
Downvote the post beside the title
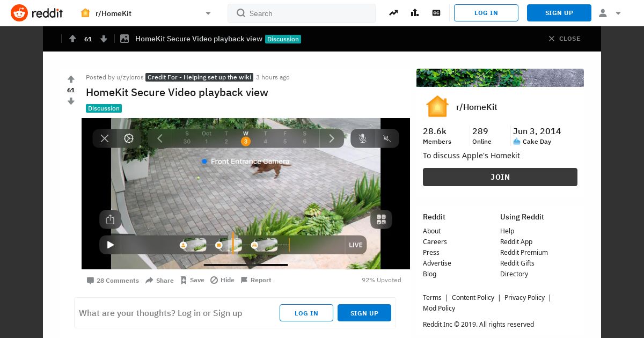tap(71, 101)
